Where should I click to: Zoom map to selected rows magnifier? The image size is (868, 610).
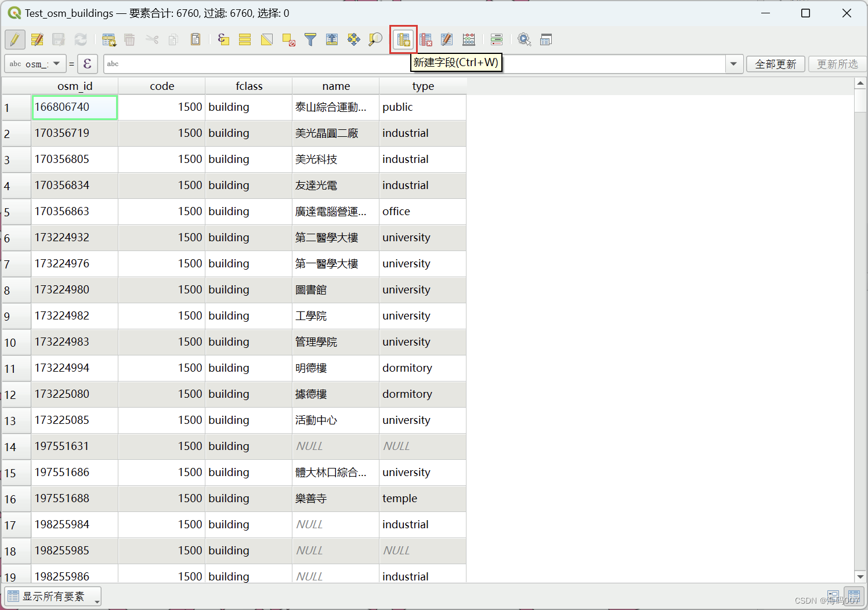coord(375,39)
